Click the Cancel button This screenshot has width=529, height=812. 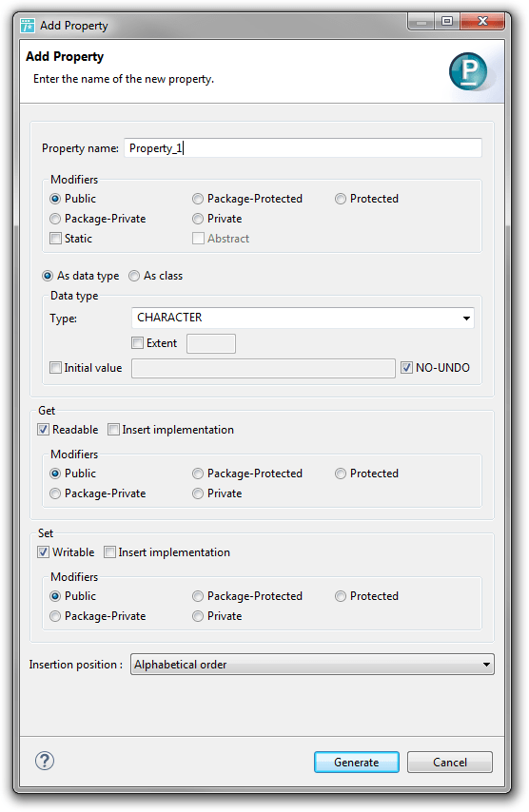(x=450, y=763)
